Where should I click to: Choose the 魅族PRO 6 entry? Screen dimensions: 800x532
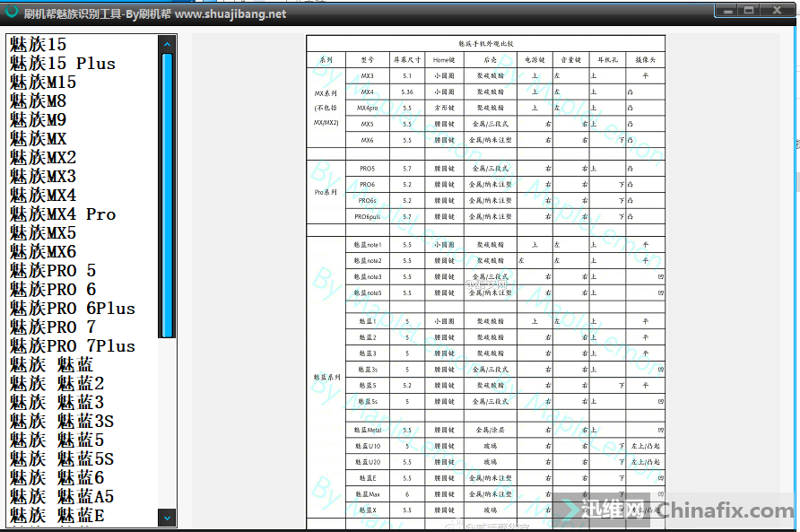click(53, 290)
